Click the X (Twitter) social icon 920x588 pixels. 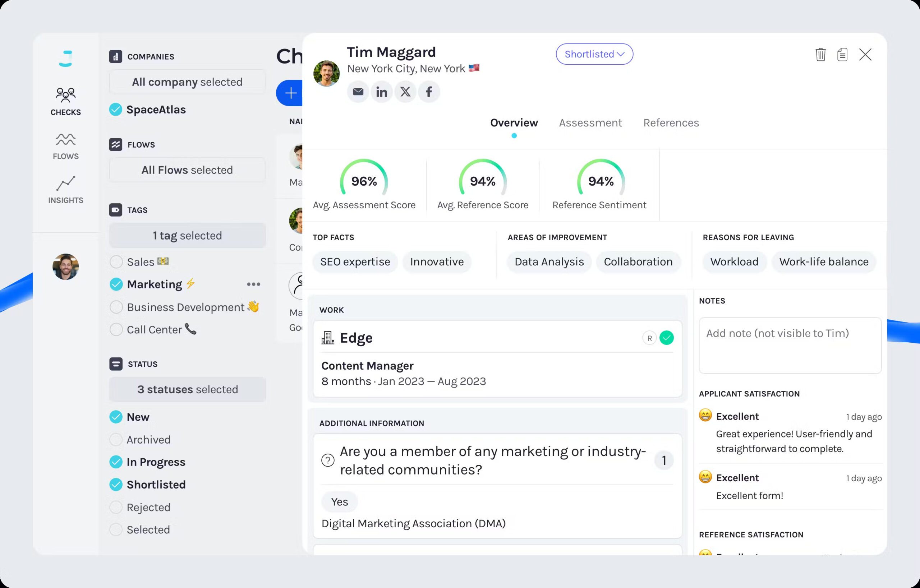[405, 92]
